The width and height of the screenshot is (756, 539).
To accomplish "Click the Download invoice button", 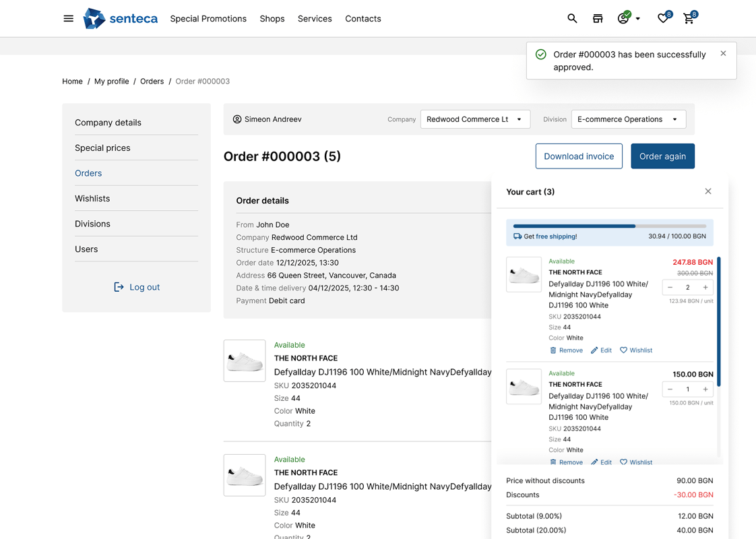I will point(579,156).
